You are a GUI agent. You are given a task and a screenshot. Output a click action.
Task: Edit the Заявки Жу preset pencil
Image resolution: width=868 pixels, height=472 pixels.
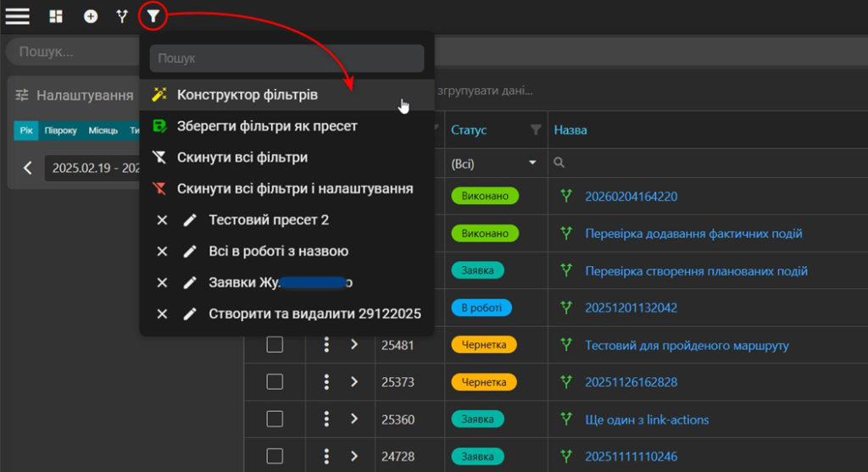tap(190, 283)
